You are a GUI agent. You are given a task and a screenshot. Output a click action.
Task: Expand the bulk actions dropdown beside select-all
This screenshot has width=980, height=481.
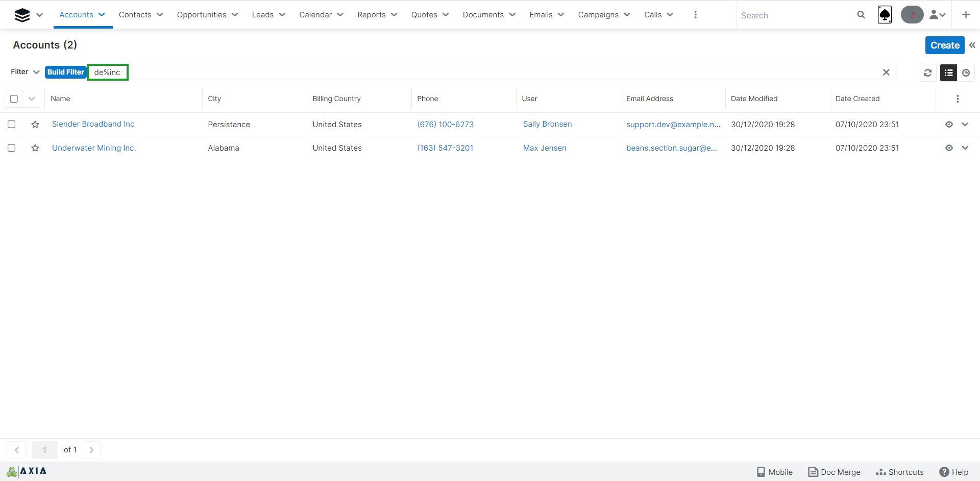point(32,99)
